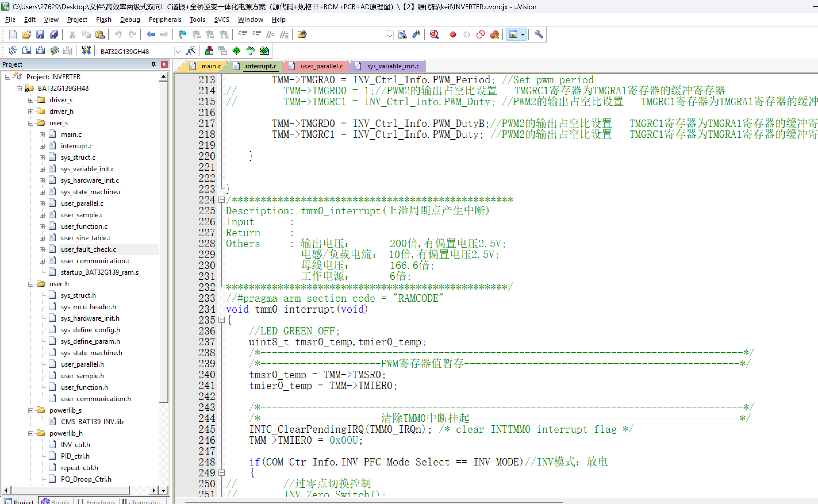
Task: Open the Pack Installer icon
Action: [264, 51]
